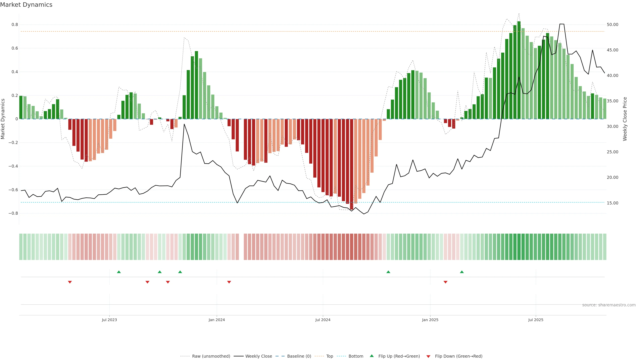
Task: Click the Top legend label
Action: (x=330, y=356)
